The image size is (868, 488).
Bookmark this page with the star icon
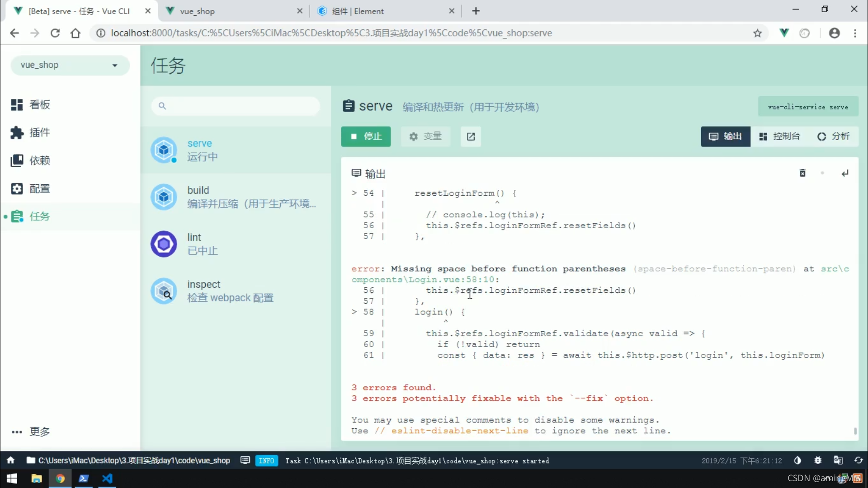[758, 33]
